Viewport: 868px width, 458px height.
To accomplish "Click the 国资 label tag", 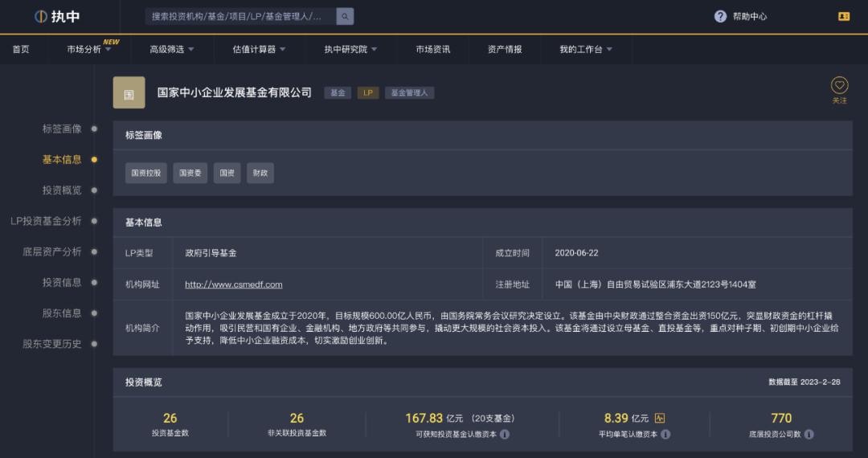I will (x=227, y=173).
